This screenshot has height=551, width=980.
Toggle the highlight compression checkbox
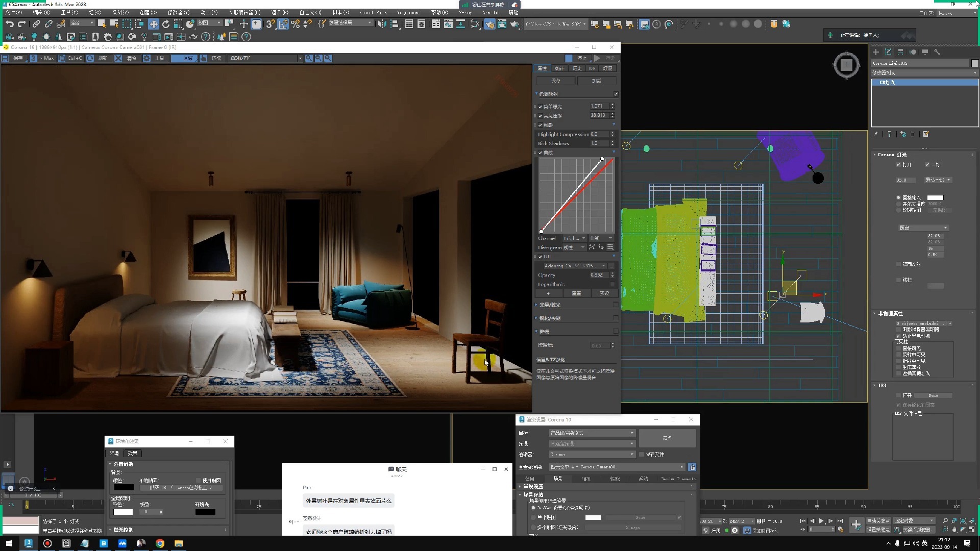[x=541, y=116]
